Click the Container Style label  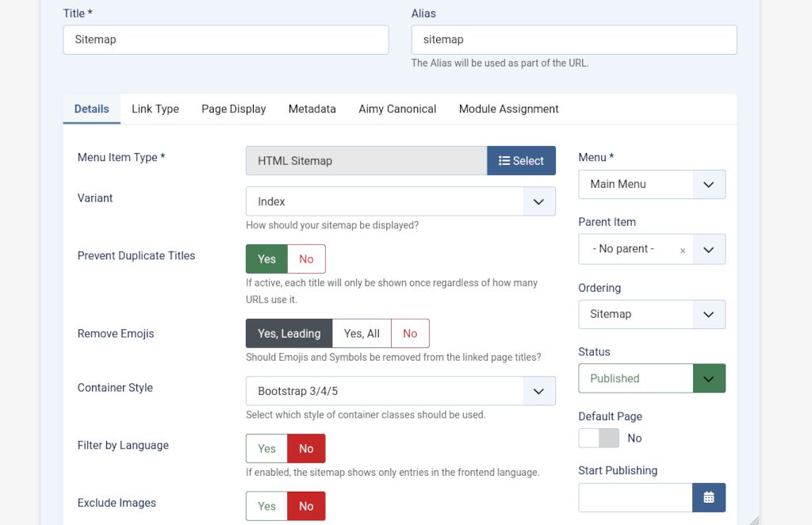(115, 388)
